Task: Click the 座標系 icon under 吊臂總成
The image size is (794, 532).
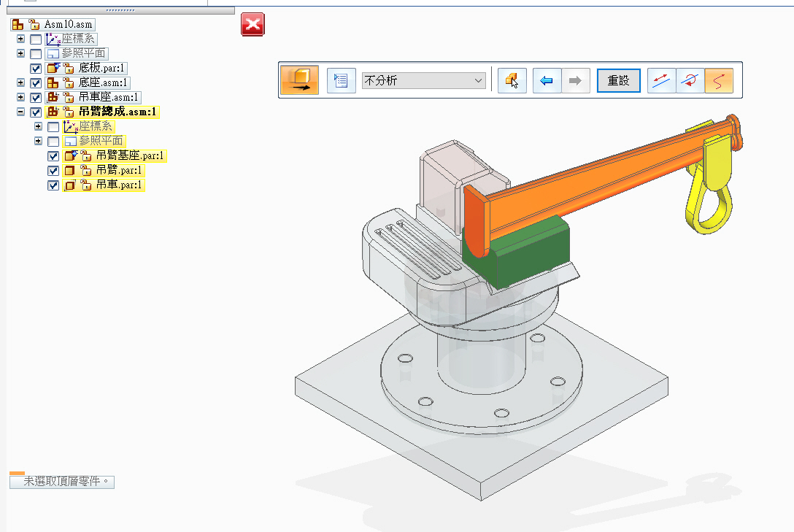Action: pos(70,126)
